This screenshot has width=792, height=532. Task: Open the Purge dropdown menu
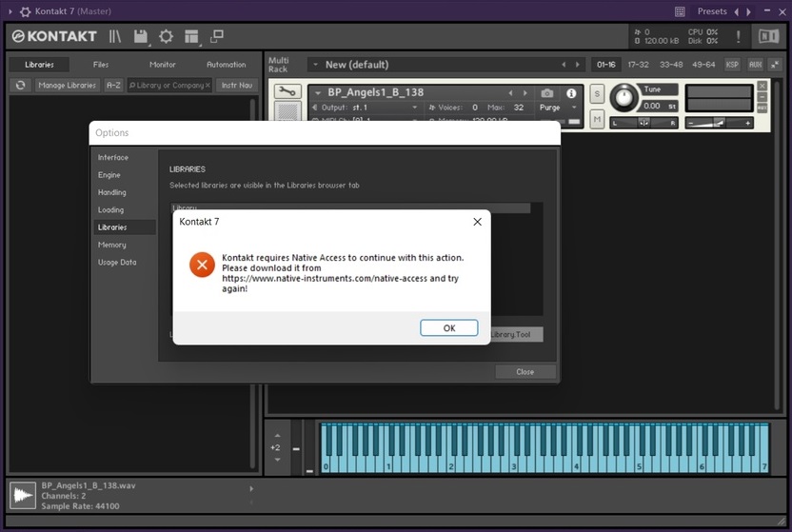pos(558,108)
